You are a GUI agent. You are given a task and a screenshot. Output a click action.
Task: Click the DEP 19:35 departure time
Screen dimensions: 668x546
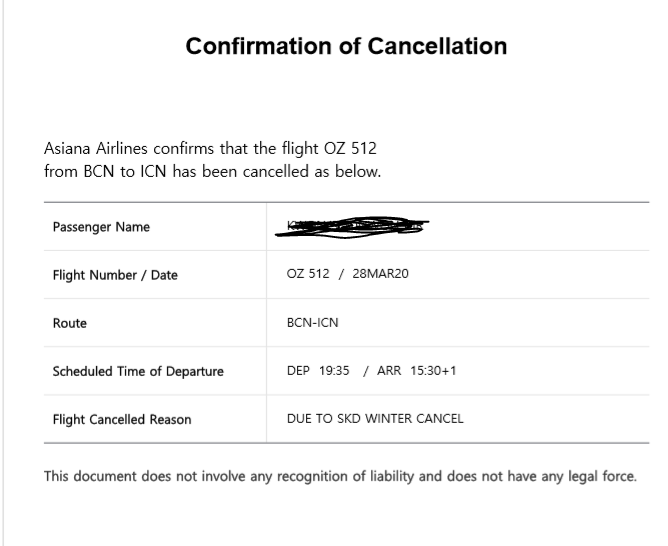(318, 371)
